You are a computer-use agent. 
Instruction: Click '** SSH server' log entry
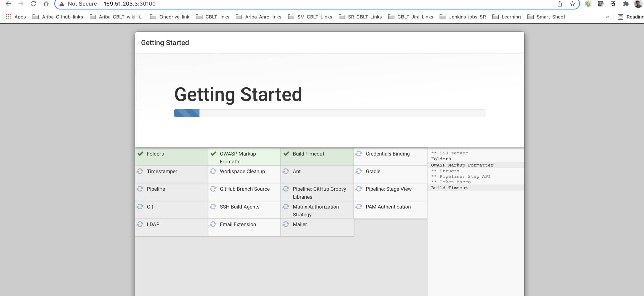click(449, 153)
